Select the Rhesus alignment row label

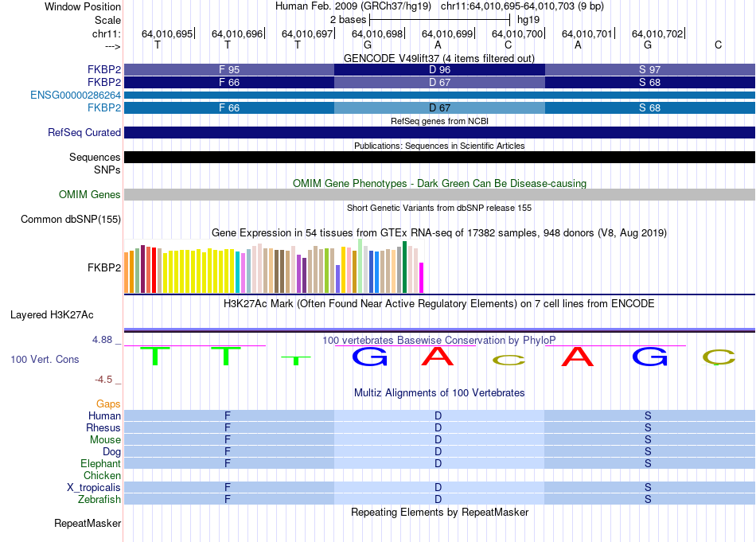[103, 427]
